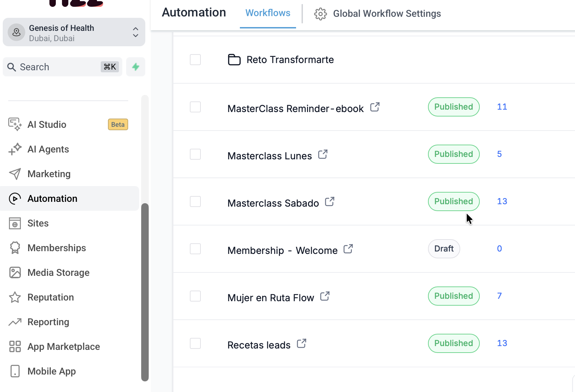Open Masterclass Sabado external link icon

[330, 201]
